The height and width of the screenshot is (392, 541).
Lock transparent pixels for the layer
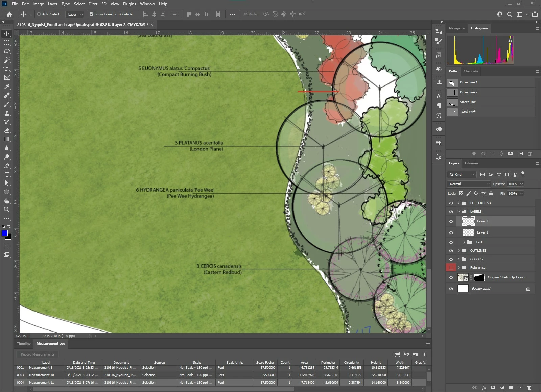[x=461, y=194]
